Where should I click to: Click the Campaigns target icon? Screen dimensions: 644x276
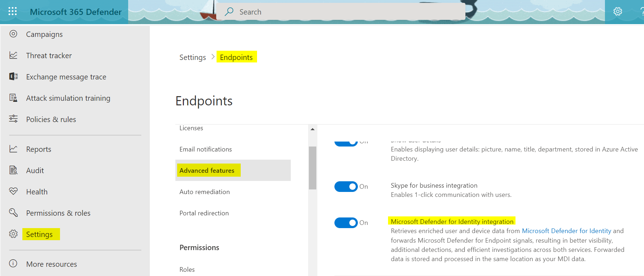click(13, 34)
